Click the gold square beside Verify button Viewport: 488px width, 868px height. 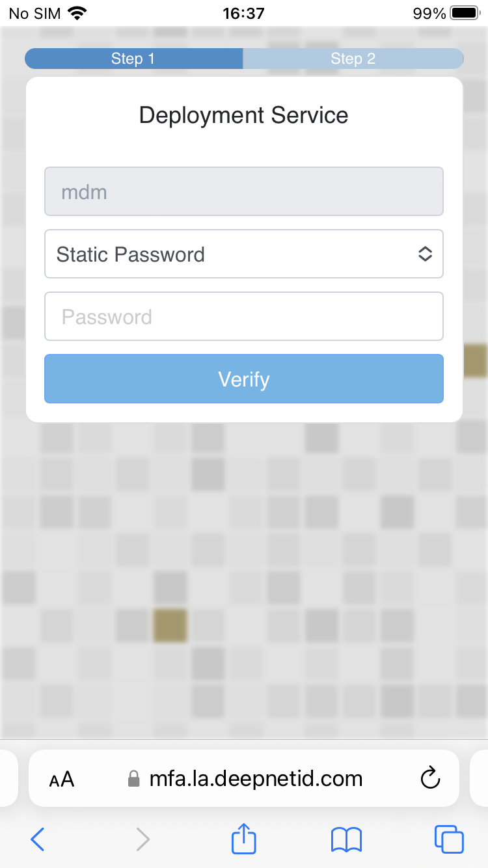[476, 361]
